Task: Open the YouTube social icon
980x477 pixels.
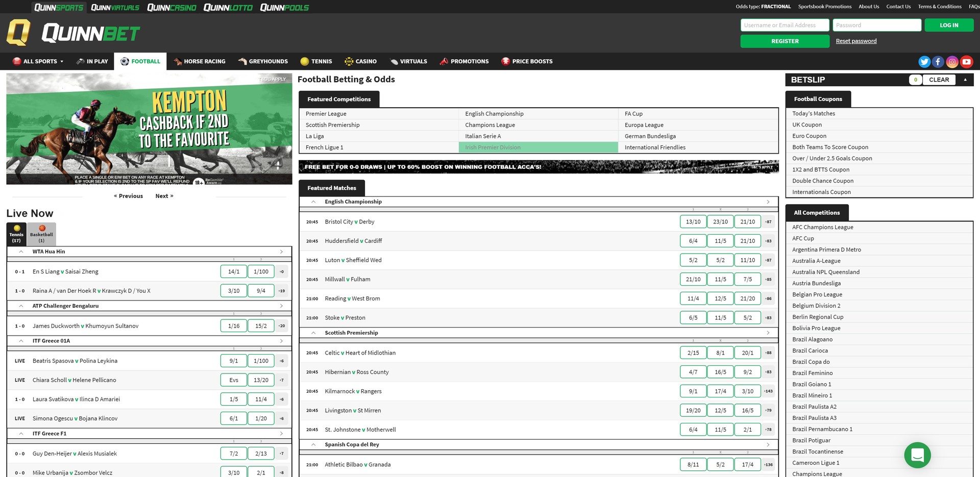Action: click(967, 62)
